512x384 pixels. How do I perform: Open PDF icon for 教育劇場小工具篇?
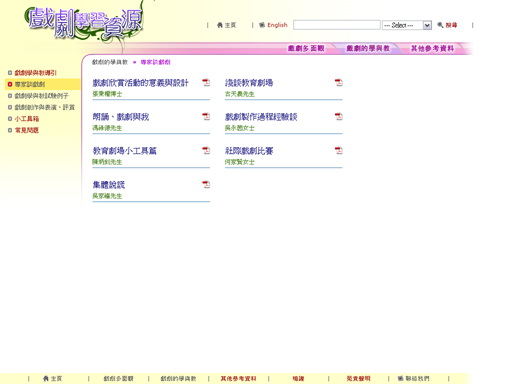206,150
